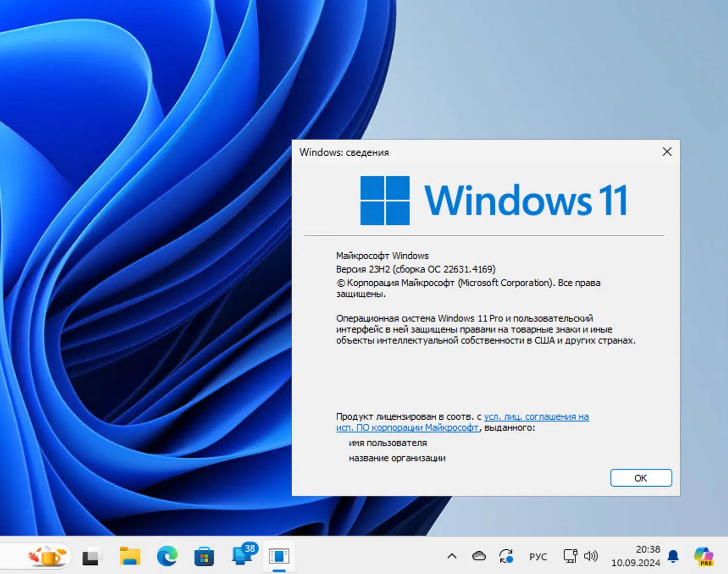Open the calendar by clicking the date 10.09.2024
Viewport: 728px width, 574px height.
(636, 563)
